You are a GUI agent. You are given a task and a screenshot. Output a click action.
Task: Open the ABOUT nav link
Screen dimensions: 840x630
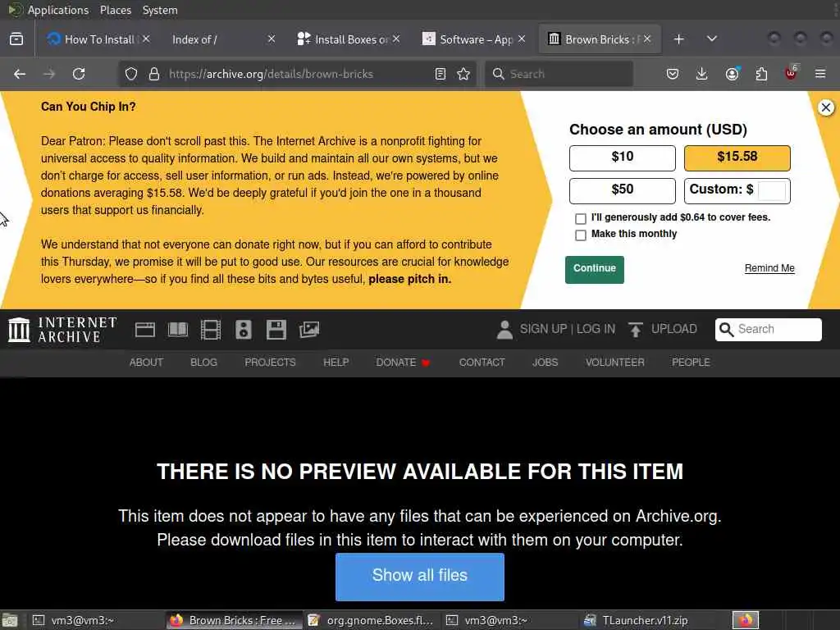click(146, 363)
